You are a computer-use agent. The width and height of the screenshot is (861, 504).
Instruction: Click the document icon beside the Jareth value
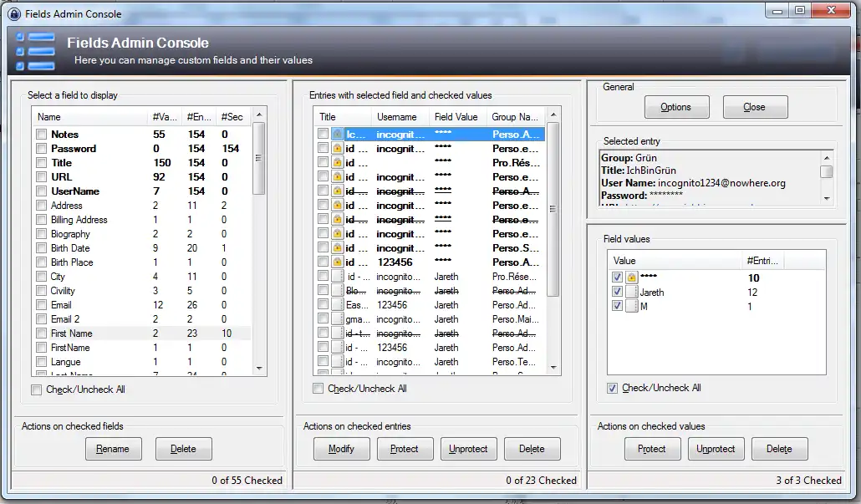click(x=631, y=292)
